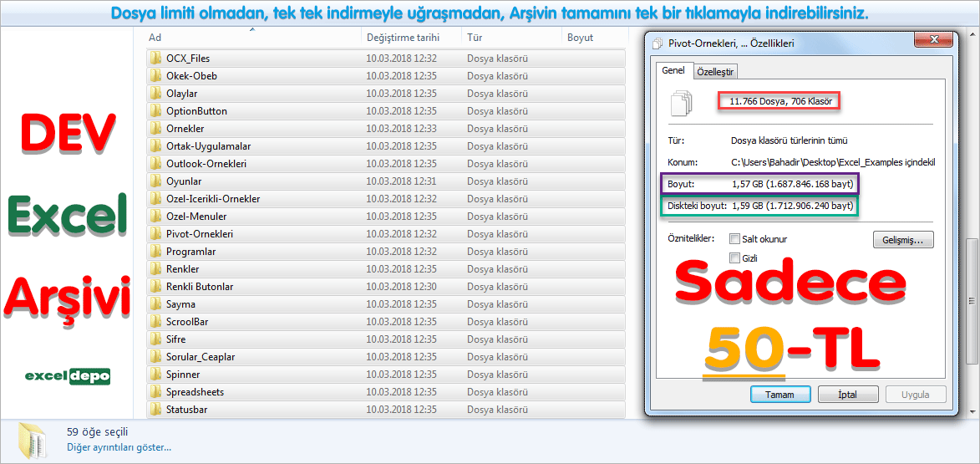Screen dimensions: 980x464
Task: Click the Oyunlar folder icon
Action: 155,181
